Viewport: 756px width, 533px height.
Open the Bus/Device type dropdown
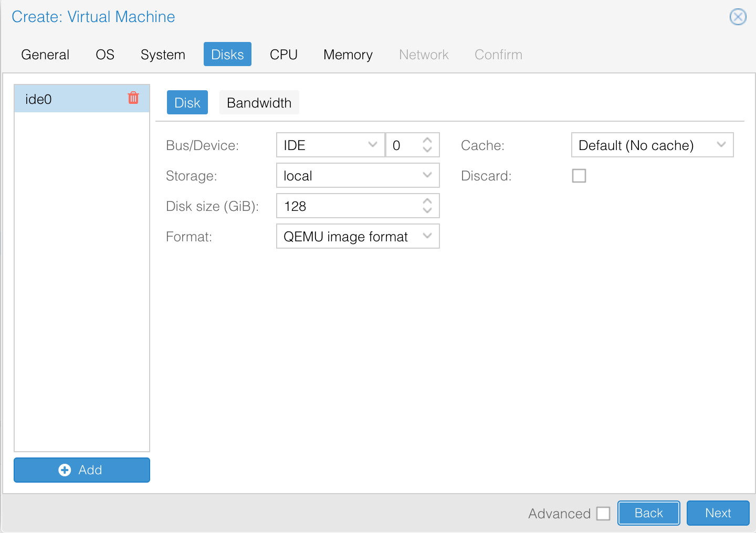[x=372, y=145]
